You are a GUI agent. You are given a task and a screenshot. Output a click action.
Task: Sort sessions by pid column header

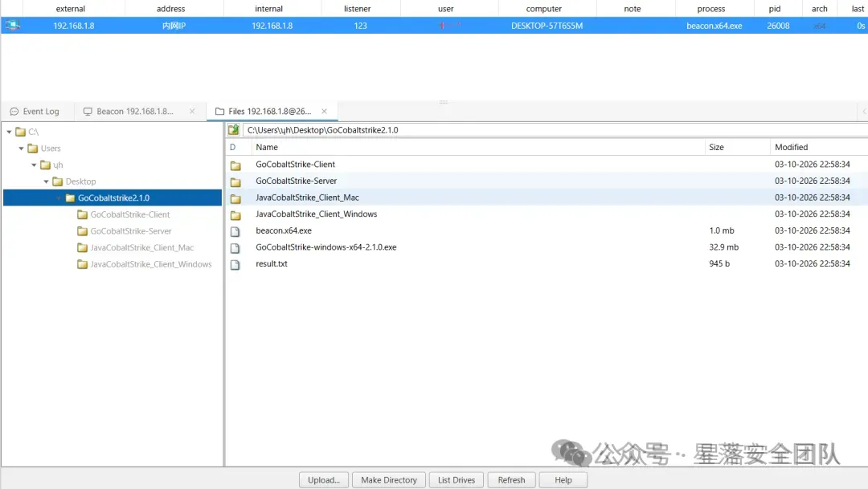pos(775,9)
